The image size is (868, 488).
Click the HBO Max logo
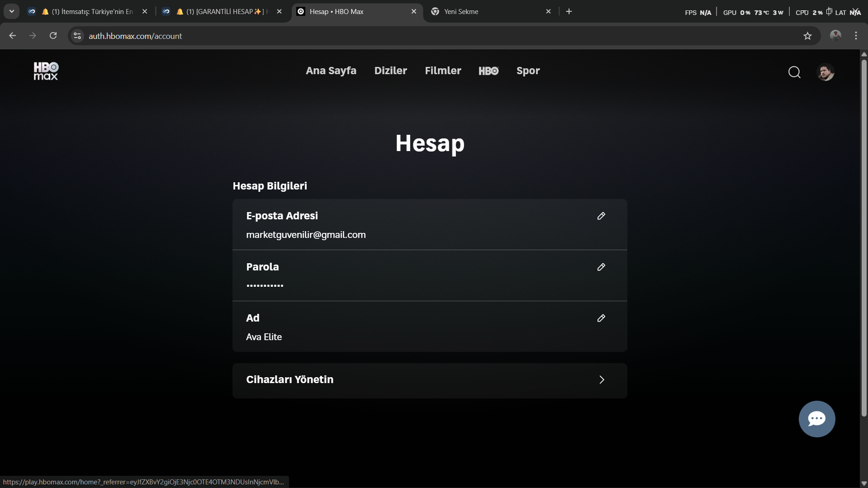[46, 71]
